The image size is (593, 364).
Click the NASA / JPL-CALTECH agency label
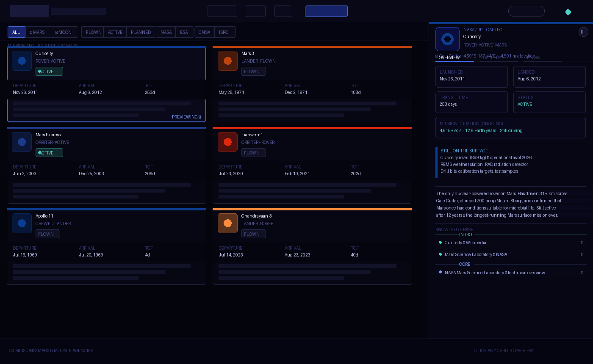485,30
